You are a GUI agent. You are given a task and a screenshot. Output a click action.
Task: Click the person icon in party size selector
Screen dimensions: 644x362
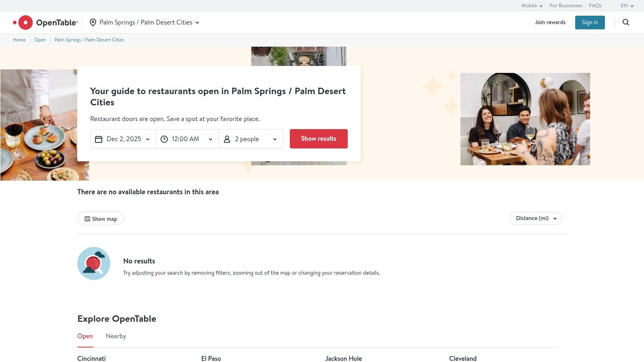coord(227,139)
